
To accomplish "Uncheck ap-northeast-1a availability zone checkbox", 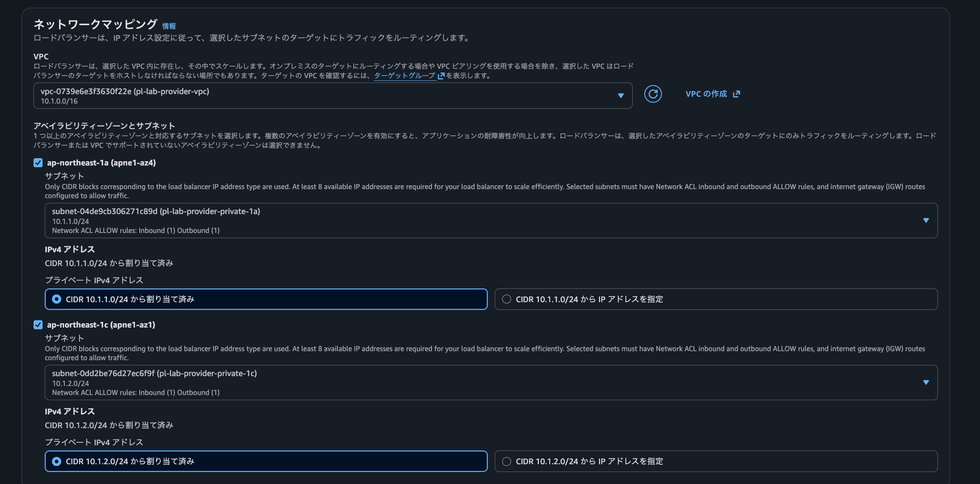I will pyautogui.click(x=38, y=163).
